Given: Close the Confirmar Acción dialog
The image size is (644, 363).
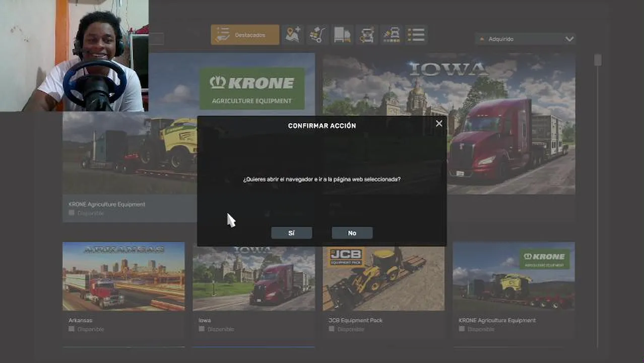Looking at the screenshot, I should (x=439, y=124).
